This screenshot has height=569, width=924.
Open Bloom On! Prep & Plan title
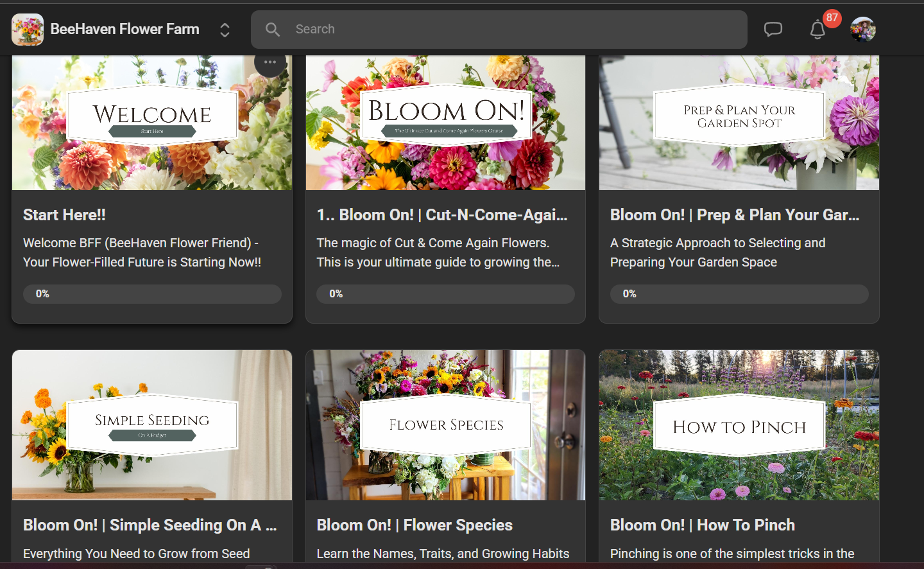coord(735,215)
